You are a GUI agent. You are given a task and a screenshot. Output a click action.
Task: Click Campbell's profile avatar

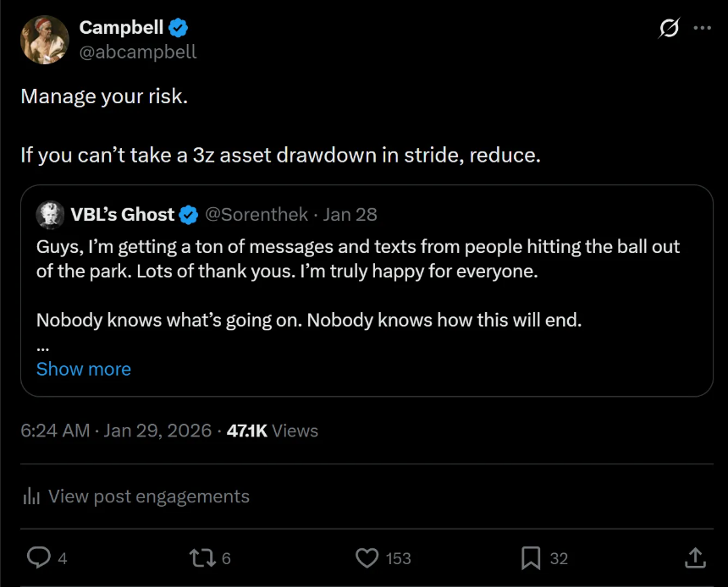tap(45, 40)
